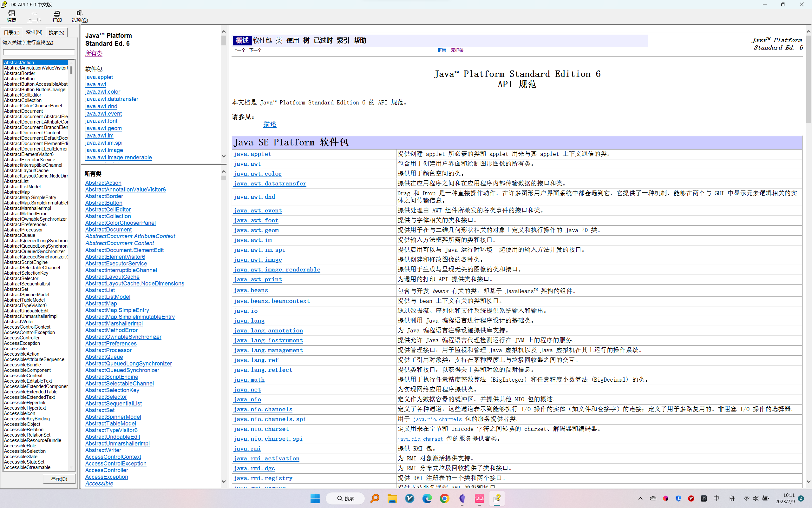Open AccessControlException class link
Image resolution: width=812 pixels, height=508 pixels.
tap(116, 463)
